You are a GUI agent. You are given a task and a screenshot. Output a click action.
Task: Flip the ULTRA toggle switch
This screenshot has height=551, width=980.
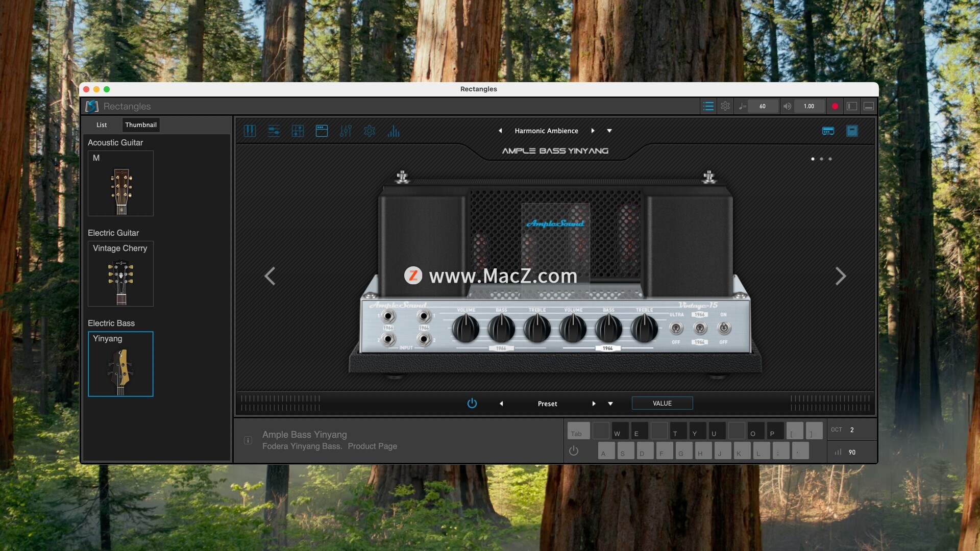click(x=676, y=328)
